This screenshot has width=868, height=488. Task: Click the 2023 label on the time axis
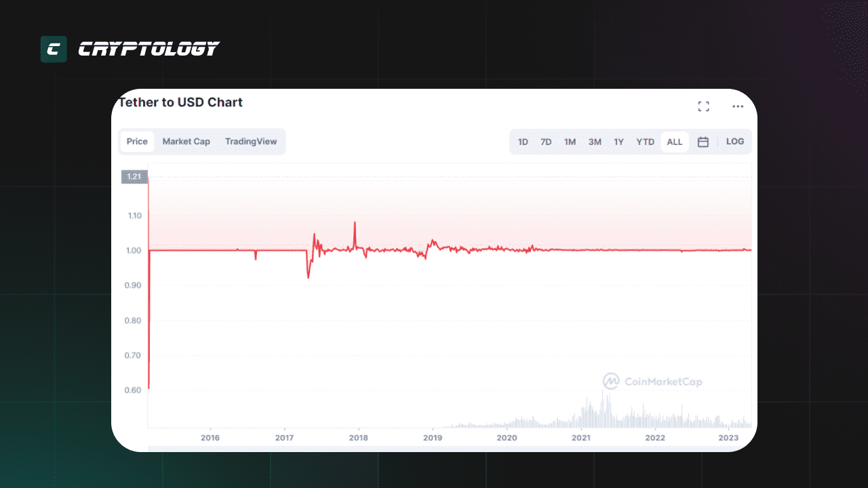coord(729,438)
